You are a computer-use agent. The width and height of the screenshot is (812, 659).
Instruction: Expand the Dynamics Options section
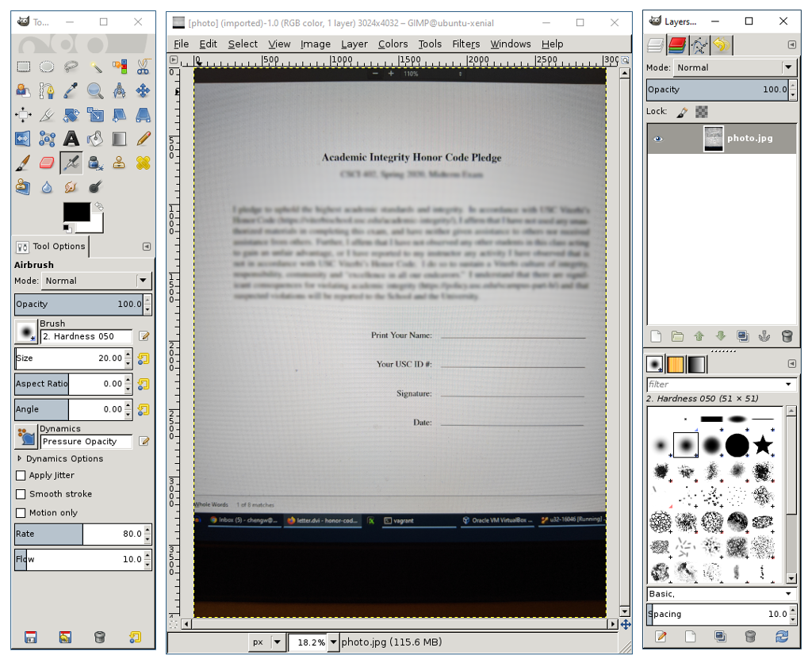click(x=19, y=458)
